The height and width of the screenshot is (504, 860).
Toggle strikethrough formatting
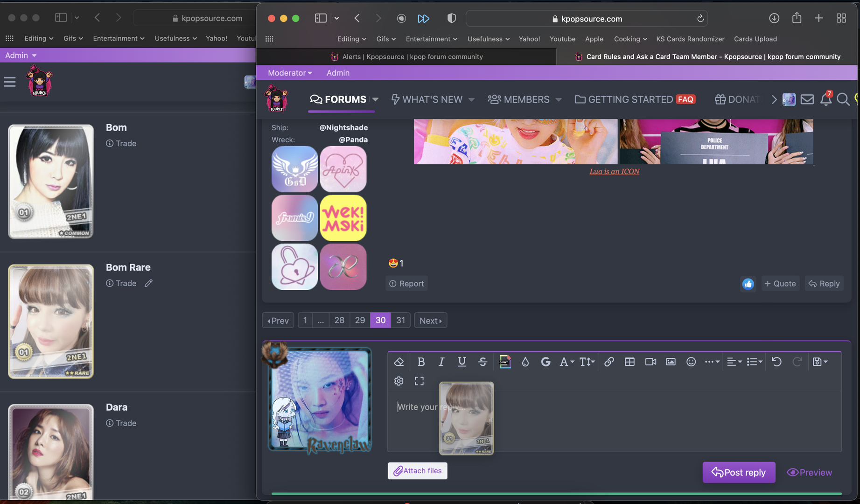pyautogui.click(x=482, y=362)
